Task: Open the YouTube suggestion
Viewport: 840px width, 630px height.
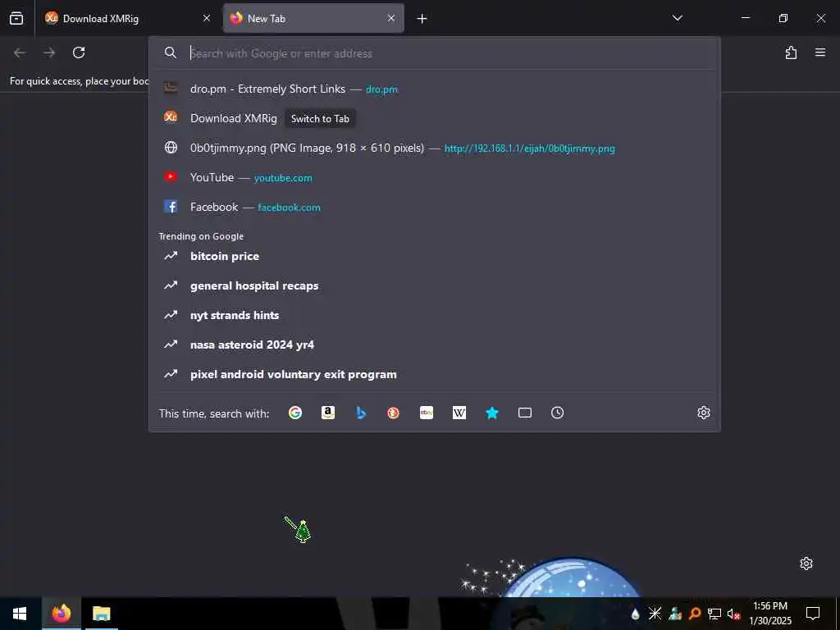Action: (x=435, y=177)
